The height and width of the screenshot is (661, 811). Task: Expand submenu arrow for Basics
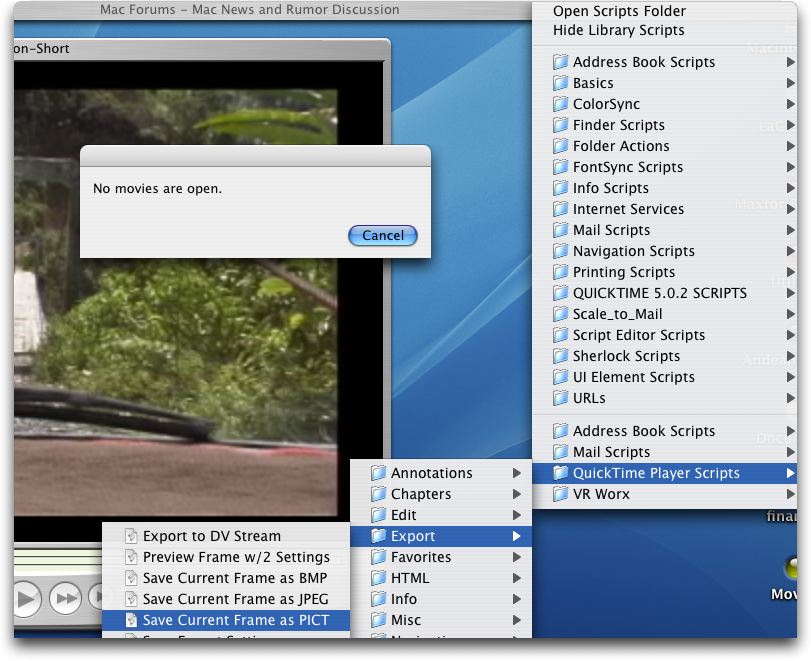(x=790, y=83)
